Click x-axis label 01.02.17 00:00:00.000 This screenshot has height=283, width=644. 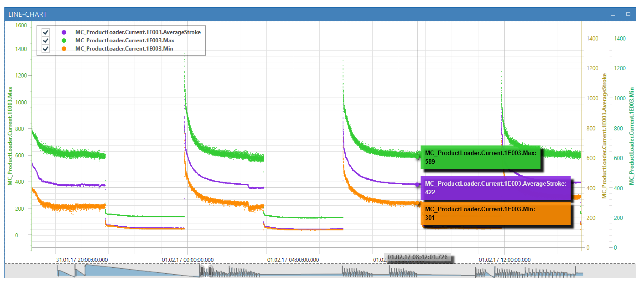pos(188,260)
